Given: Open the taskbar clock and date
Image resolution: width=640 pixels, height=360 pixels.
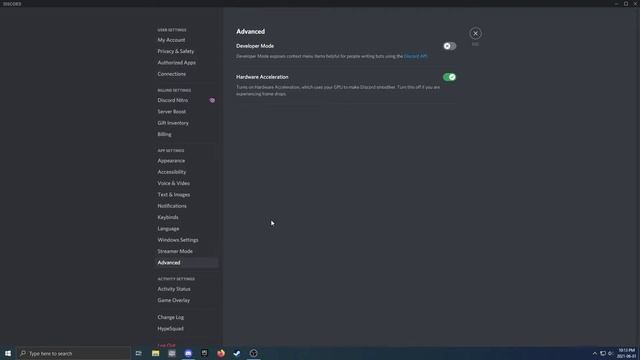Looking at the screenshot, I should click(627, 353).
